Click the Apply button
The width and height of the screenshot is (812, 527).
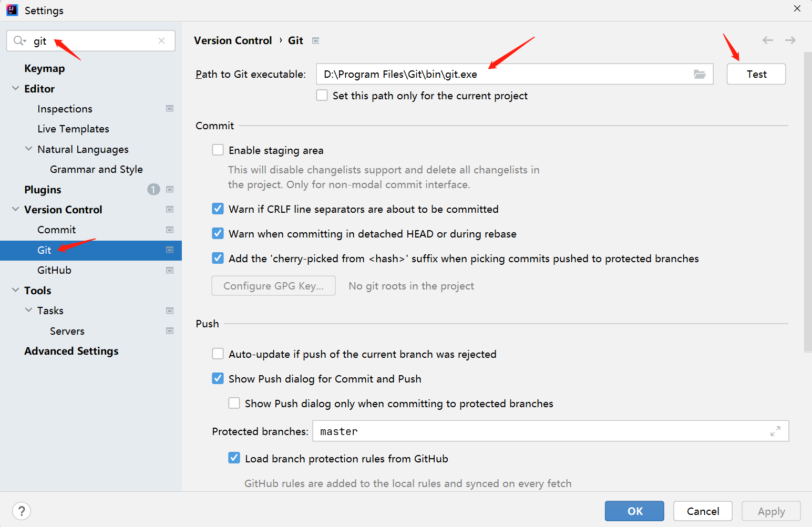click(x=771, y=511)
